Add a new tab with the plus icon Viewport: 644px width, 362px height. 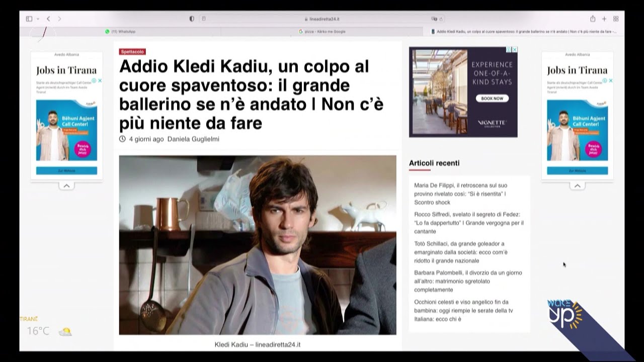[604, 19]
